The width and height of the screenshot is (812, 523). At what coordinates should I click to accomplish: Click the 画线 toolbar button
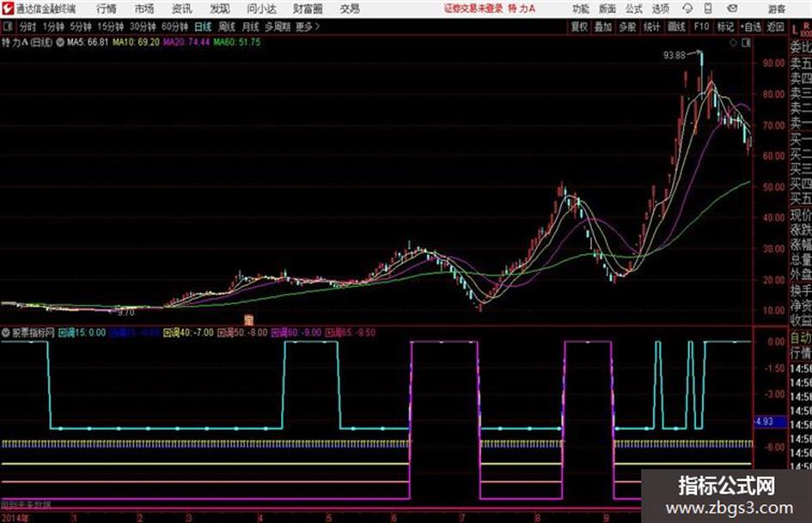pyautogui.click(x=676, y=27)
